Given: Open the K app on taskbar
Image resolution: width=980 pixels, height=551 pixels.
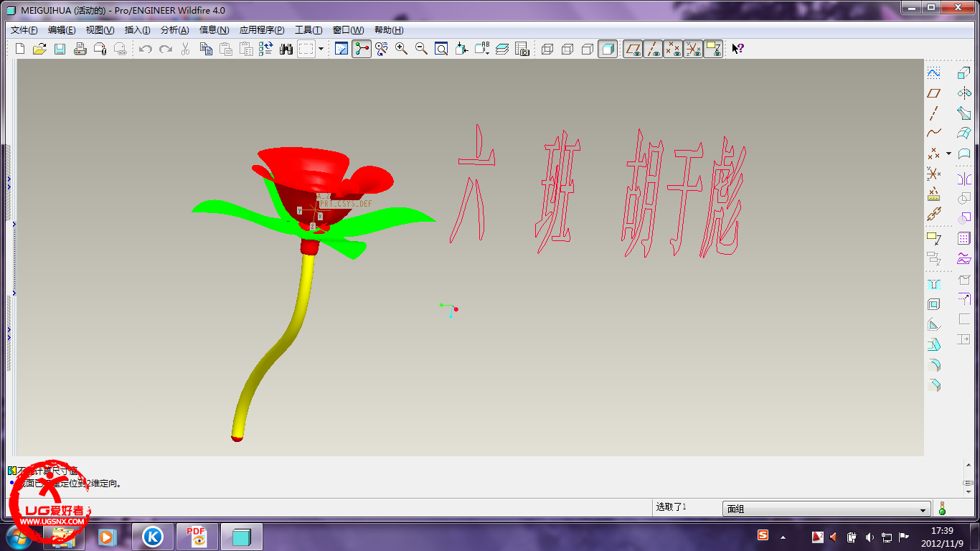Looking at the screenshot, I should [x=153, y=537].
